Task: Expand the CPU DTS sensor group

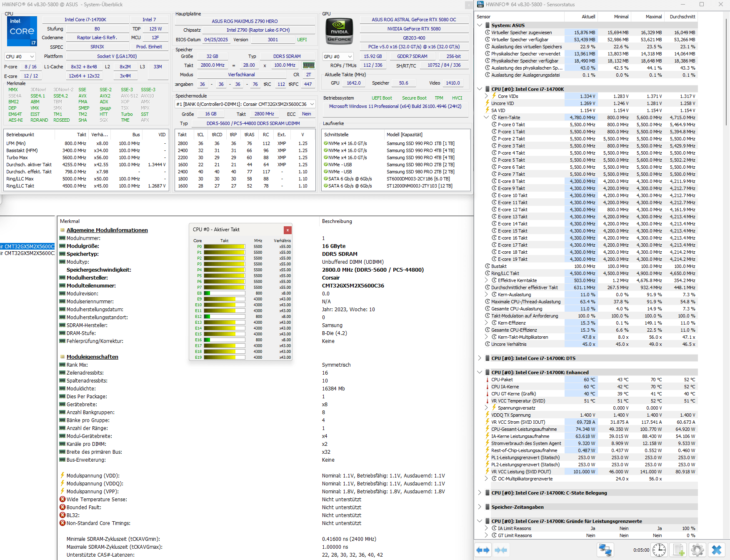Action: (x=480, y=358)
